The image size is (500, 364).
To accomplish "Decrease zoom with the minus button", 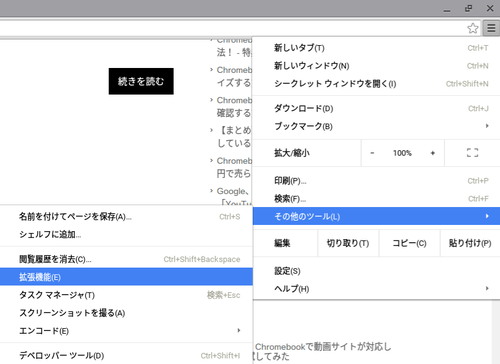I will pos(372,153).
